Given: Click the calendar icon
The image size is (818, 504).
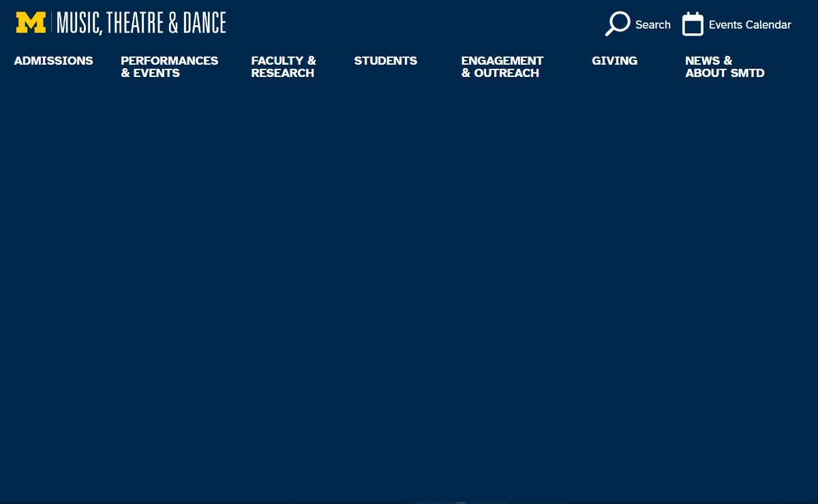Looking at the screenshot, I should click(693, 24).
